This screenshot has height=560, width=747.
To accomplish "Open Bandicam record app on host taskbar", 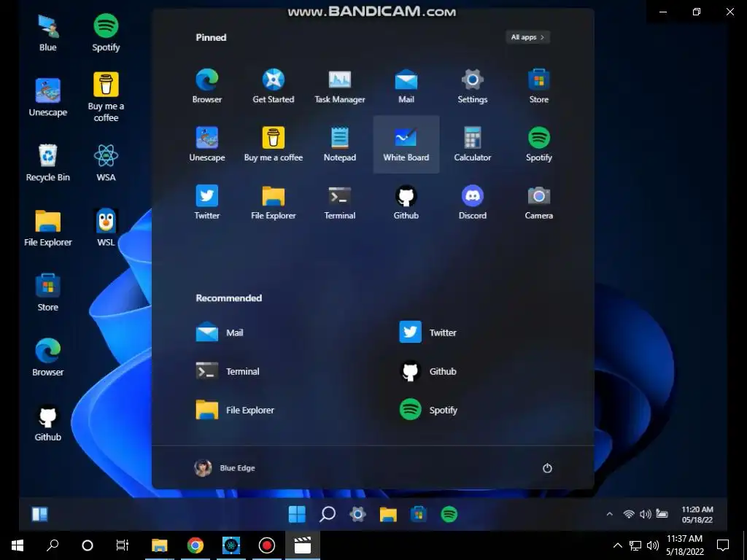I will pos(267,545).
